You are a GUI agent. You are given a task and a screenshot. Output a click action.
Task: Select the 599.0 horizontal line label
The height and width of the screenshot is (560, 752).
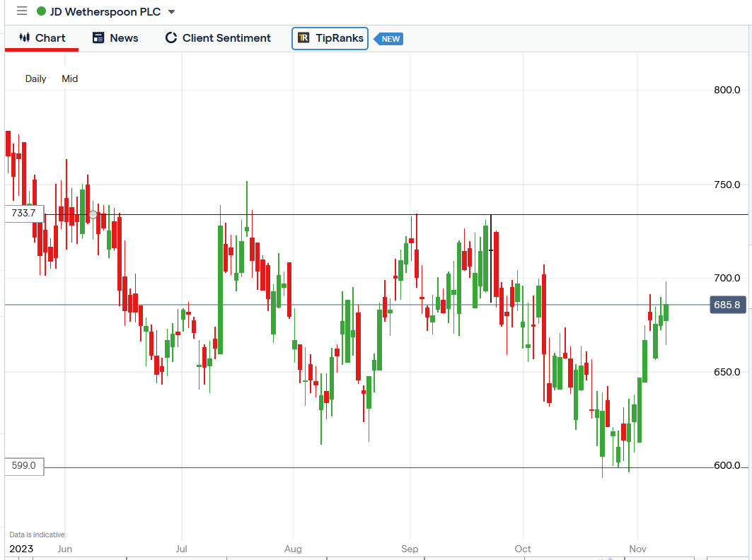coord(24,466)
